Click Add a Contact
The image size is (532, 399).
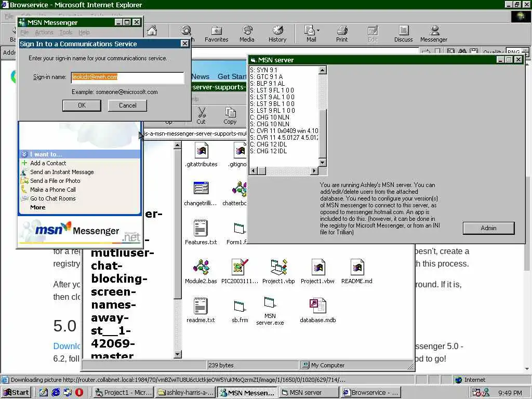point(48,163)
